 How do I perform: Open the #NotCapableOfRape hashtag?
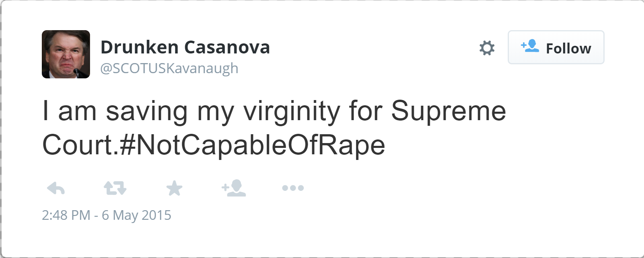click(x=252, y=145)
